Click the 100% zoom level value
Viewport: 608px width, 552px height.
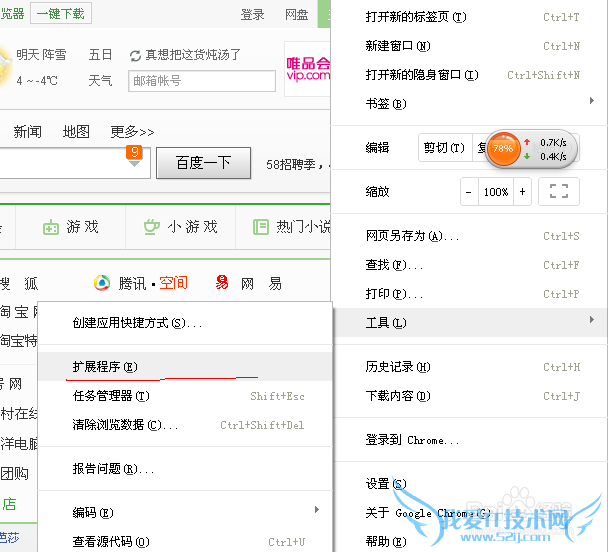point(496,192)
